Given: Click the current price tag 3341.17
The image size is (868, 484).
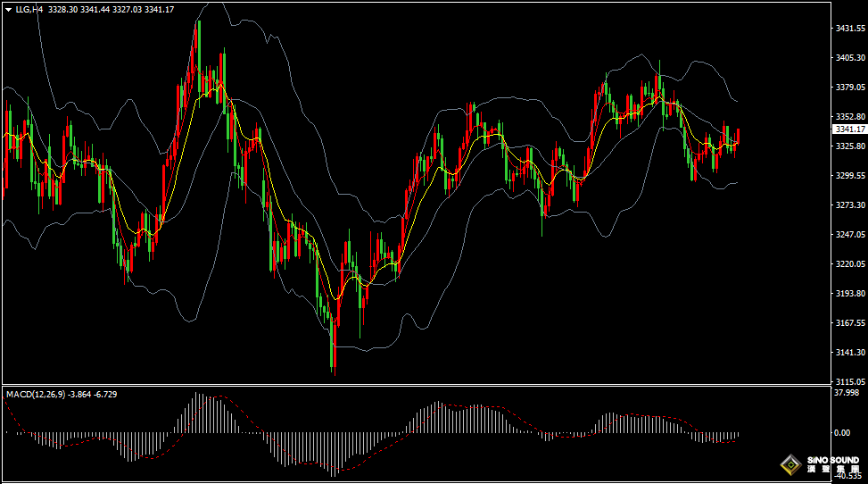Looking at the screenshot, I should click(848, 129).
